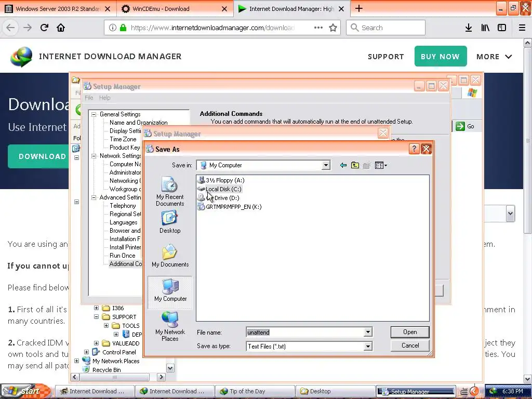Click the Save As help question button

414,149
